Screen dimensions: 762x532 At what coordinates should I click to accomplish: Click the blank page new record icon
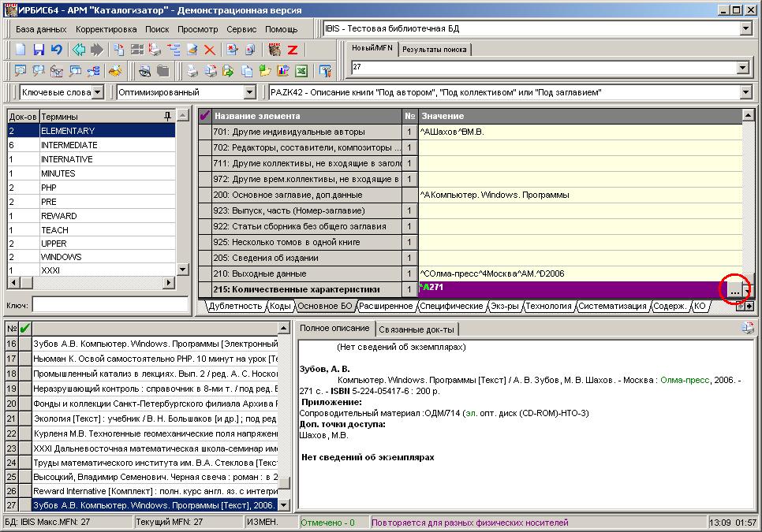coord(21,50)
